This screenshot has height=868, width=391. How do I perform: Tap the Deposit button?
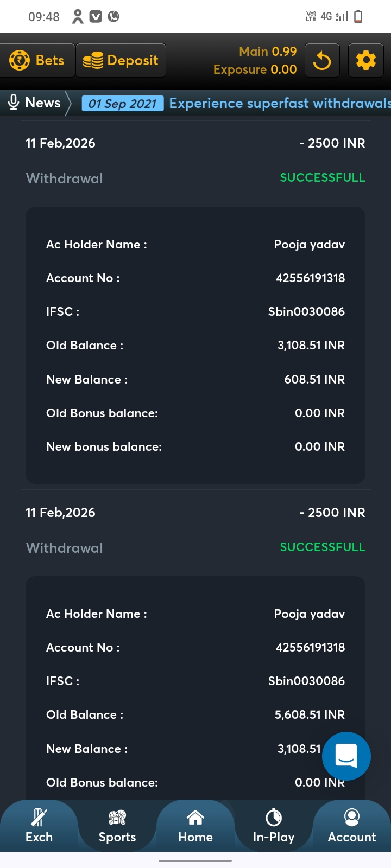pos(121,60)
